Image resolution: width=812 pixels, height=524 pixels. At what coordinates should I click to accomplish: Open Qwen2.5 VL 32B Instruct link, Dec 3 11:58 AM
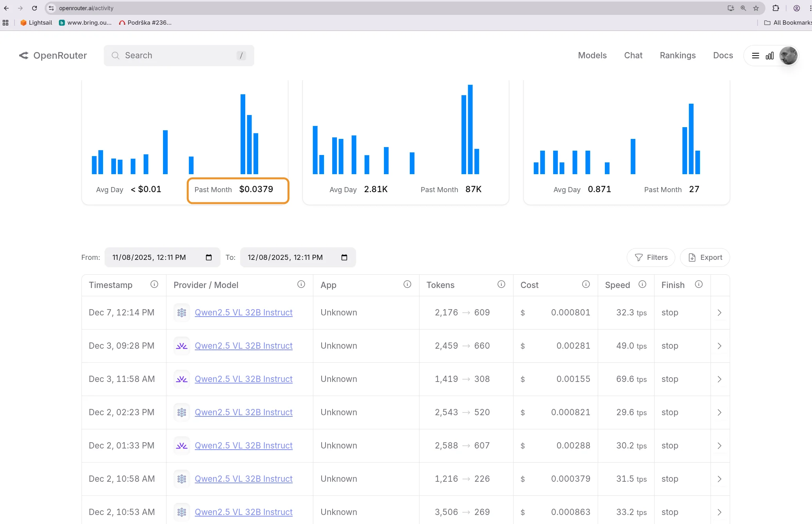(243, 379)
